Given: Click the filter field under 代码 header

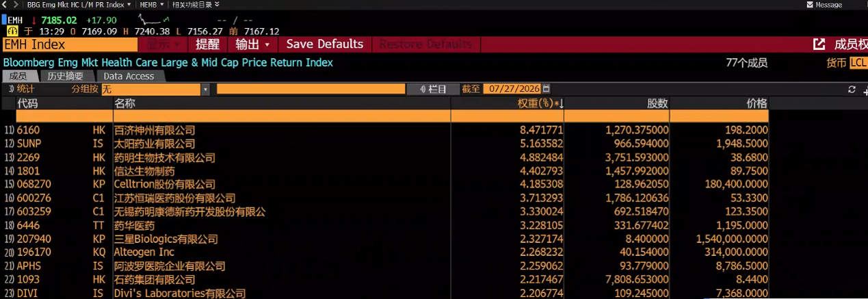Looking at the screenshot, I should 64,116.
